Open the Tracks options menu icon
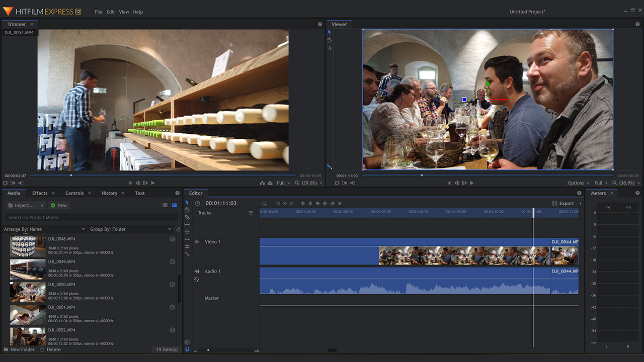Viewport: 644px width, 362px height. tap(251, 213)
